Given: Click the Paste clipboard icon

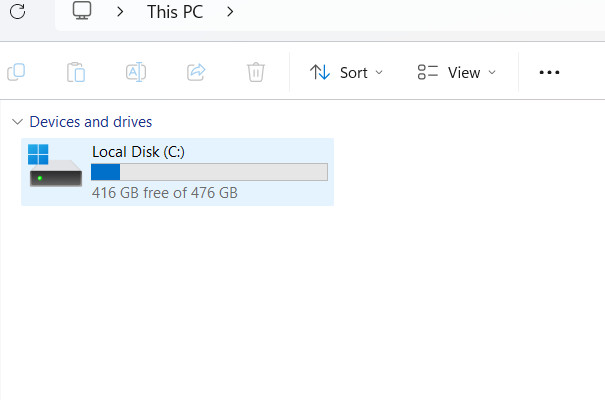Looking at the screenshot, I should (76, 72).
